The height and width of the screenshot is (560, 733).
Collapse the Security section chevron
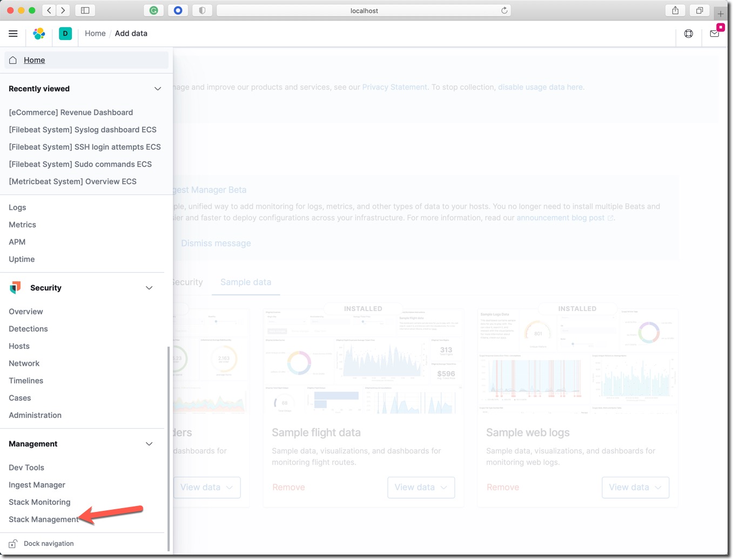(x=149, y=288)
